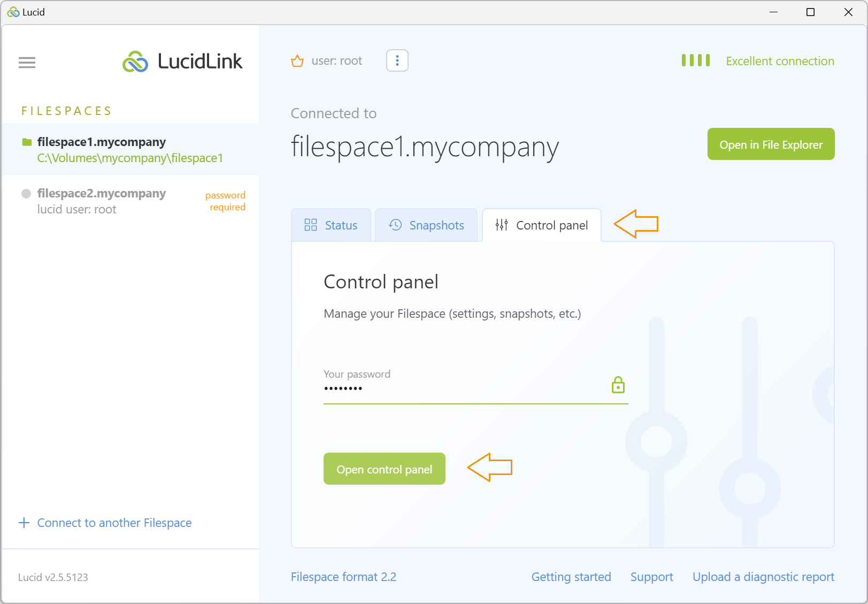Select filespace2.mycompany in the sidebar

click(130, 201)
